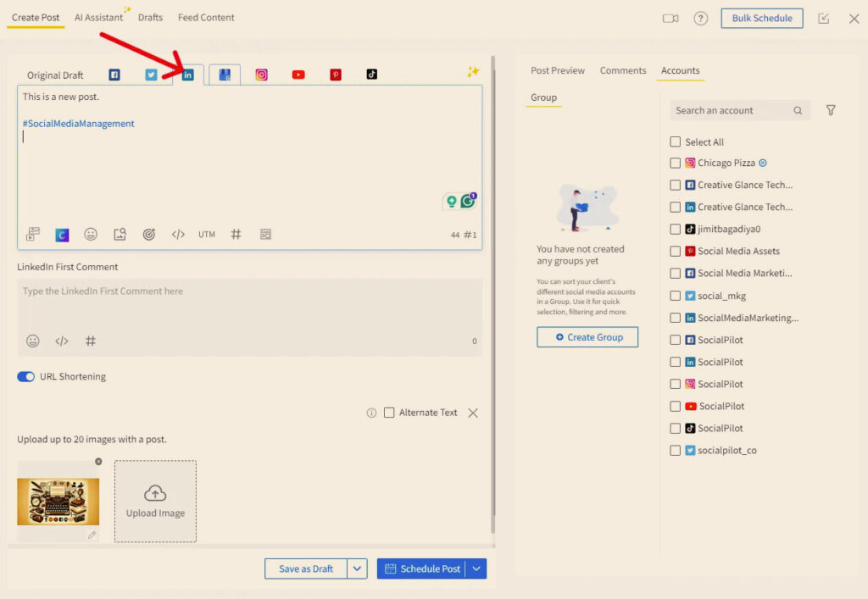The width and height of the screenshot is (868, 599).
Task: Click the Bulk Schedule button
Action: tap(762, 19)
